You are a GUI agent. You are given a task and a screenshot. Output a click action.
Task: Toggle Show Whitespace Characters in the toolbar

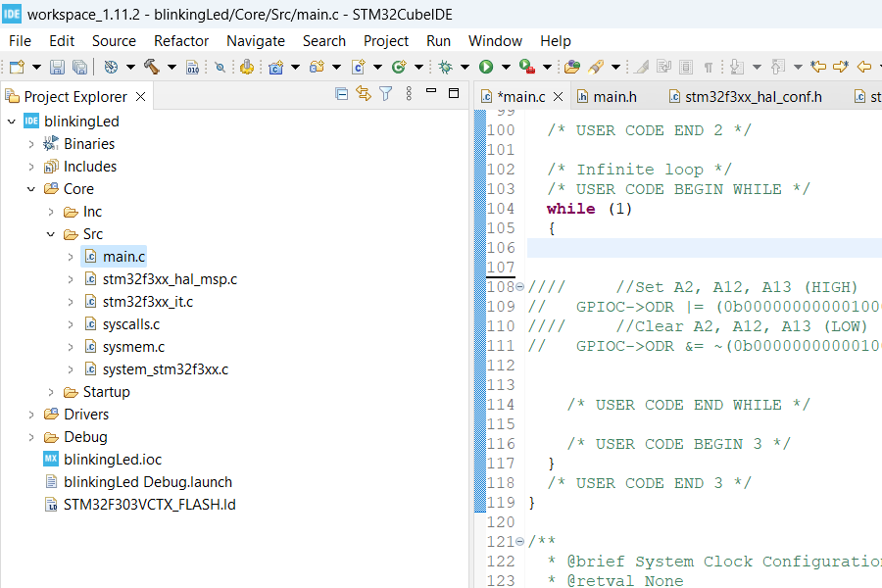(707, 67)
